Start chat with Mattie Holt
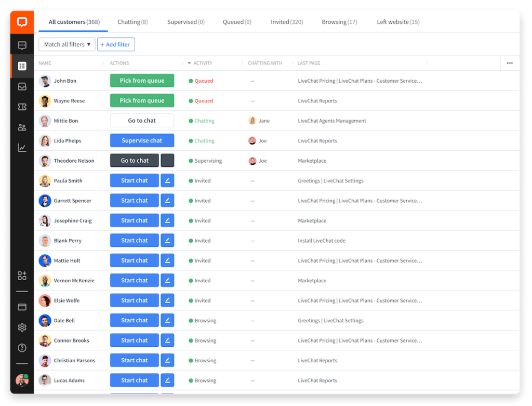Viewport: 532px width, 406px height. (x=135, y=260)
